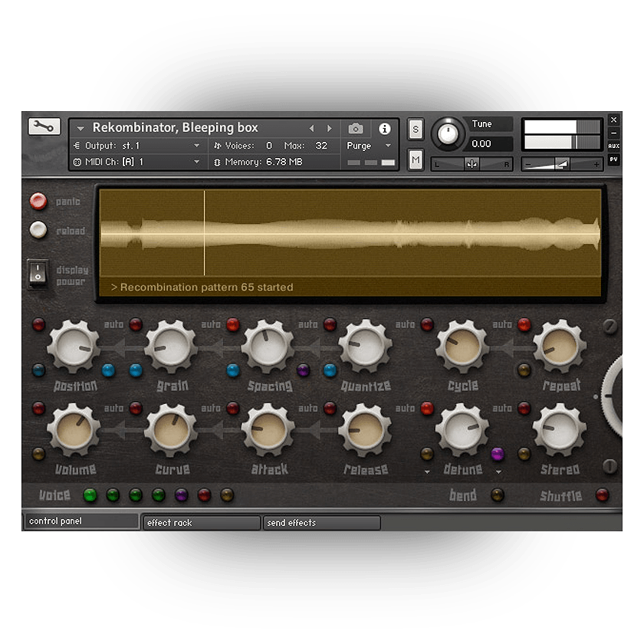Click the pan slider between L and R
The height and width of the screenshot is (644, 644).
click(472, 164)
